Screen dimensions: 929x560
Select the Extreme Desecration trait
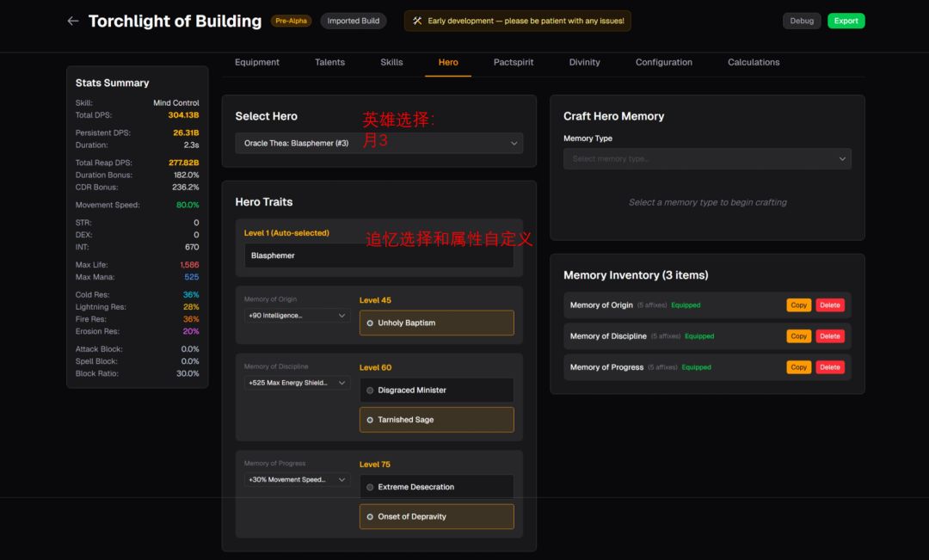point(437,487)
